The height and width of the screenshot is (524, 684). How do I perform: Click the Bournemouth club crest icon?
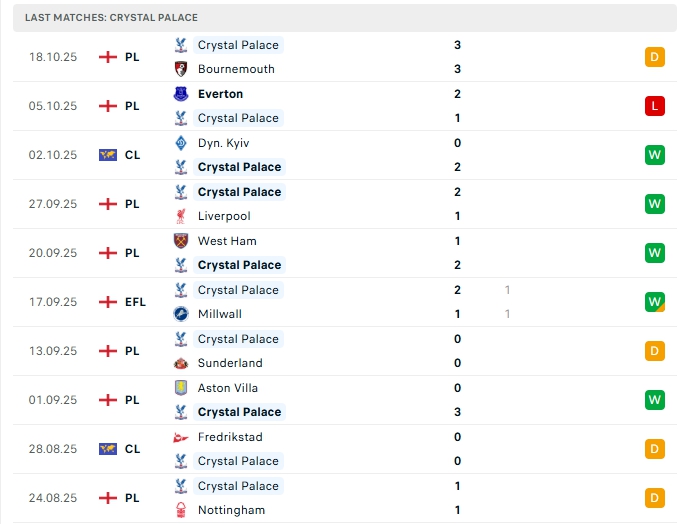point(181,69)
